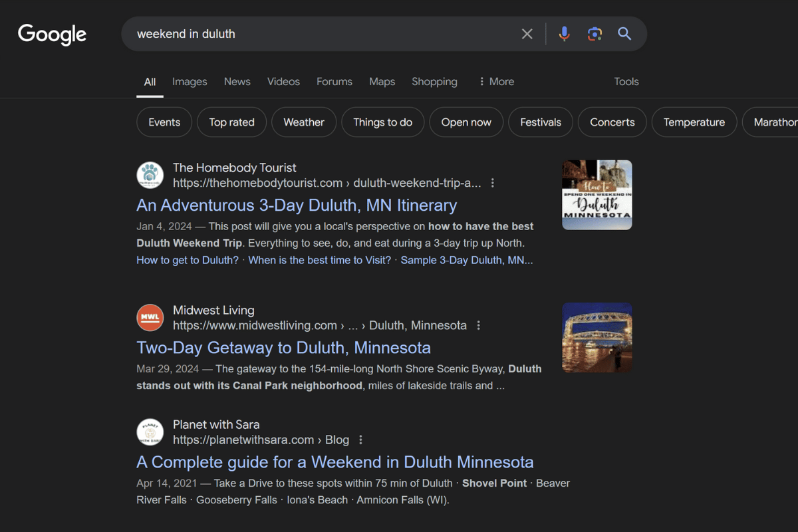Image resolution: width=798 pixels, height=532 pixels.
Task: Open Two-Day Getaway to Duluth, Minnesota link
Action: pyautogui.click(x=283, y=347)
